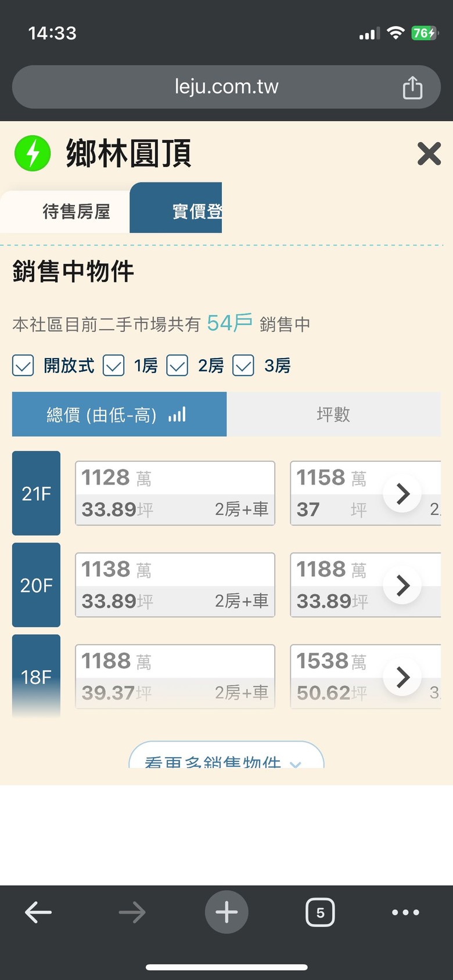Tap the share icon in address bar

click(412, 88)
